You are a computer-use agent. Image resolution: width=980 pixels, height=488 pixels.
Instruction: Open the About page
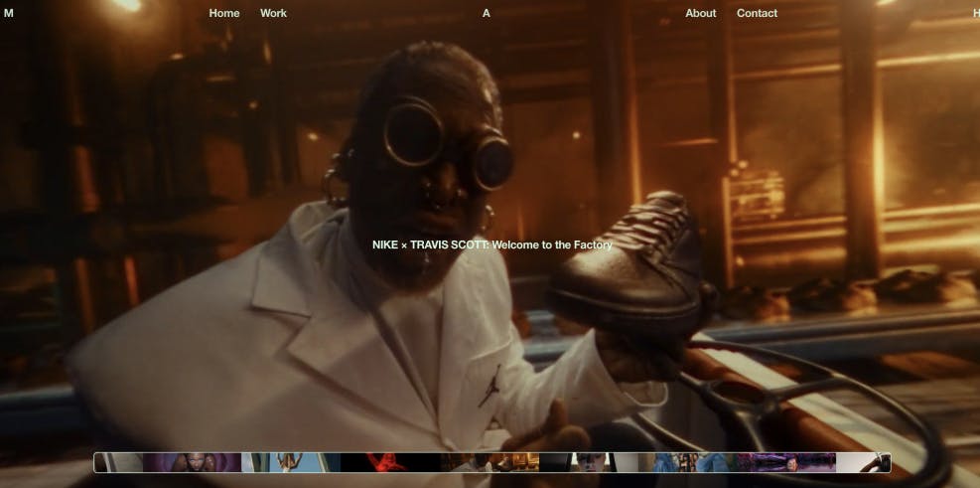pyautogui.click(x=701, y=13)
